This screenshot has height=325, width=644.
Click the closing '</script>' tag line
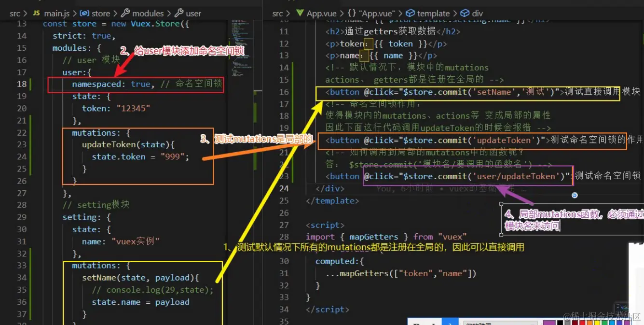tap(328, 309)
